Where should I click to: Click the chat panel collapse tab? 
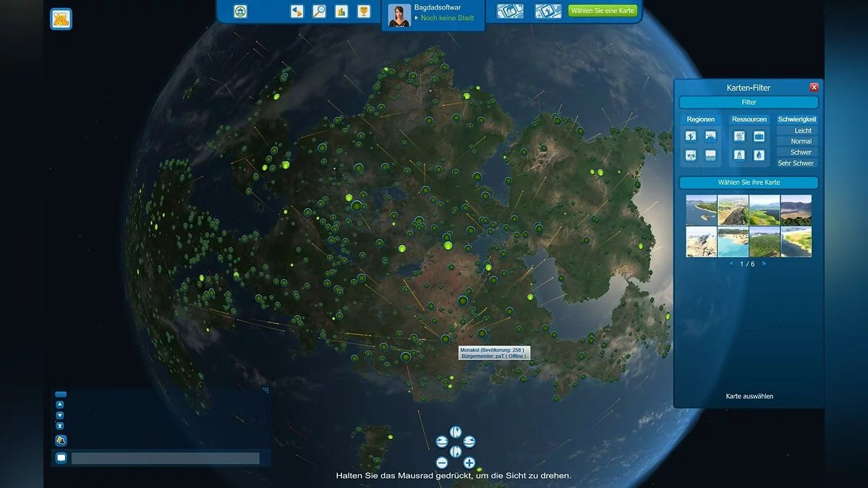pos(61,394)
